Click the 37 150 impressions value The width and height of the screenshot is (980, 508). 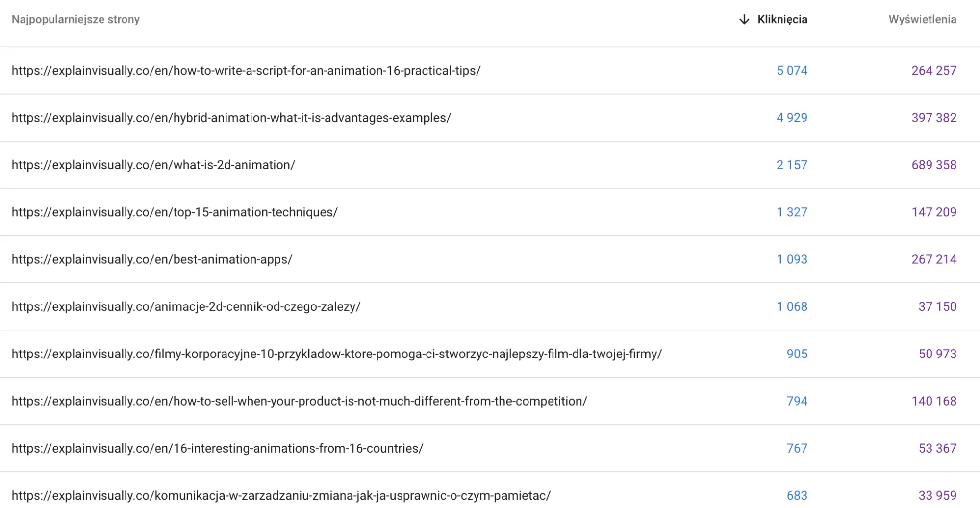937,306
